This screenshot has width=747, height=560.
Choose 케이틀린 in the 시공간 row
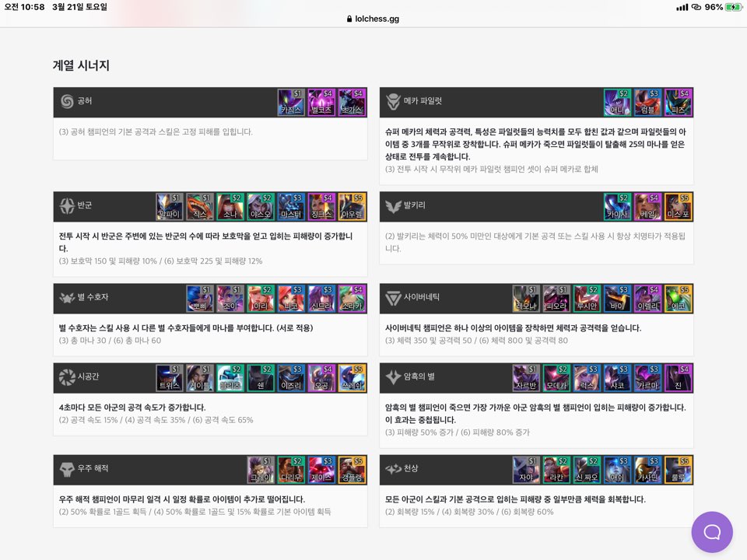pyautogui.click(x=200, y=378)
